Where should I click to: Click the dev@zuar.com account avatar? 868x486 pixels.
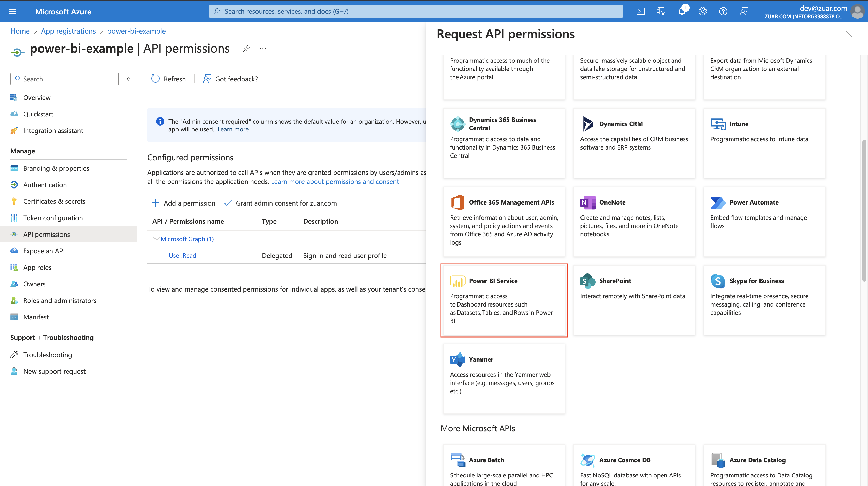point(857,12)
